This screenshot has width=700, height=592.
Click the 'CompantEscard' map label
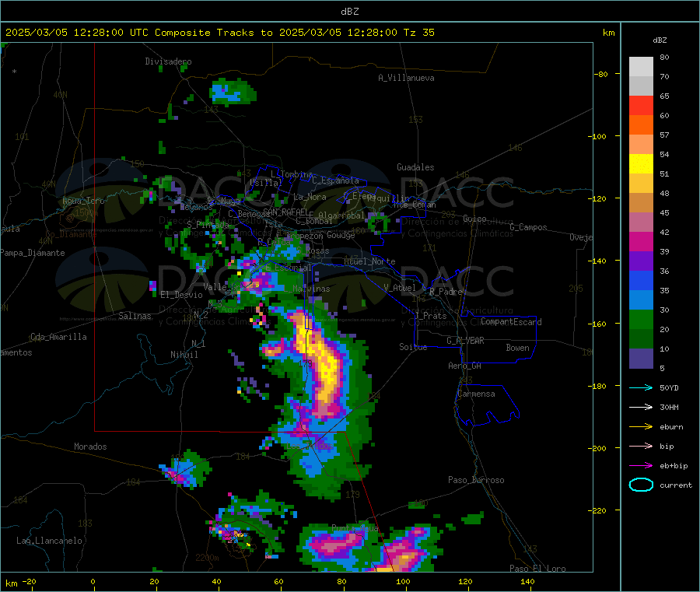(511, 322)
